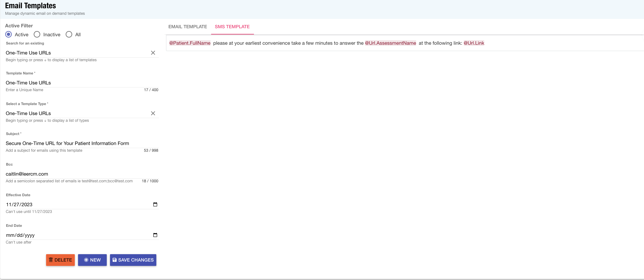The width and height of the screenshot is (644, 280).
Task: Click in the Subject input field
Action: (x=75, y=143)
